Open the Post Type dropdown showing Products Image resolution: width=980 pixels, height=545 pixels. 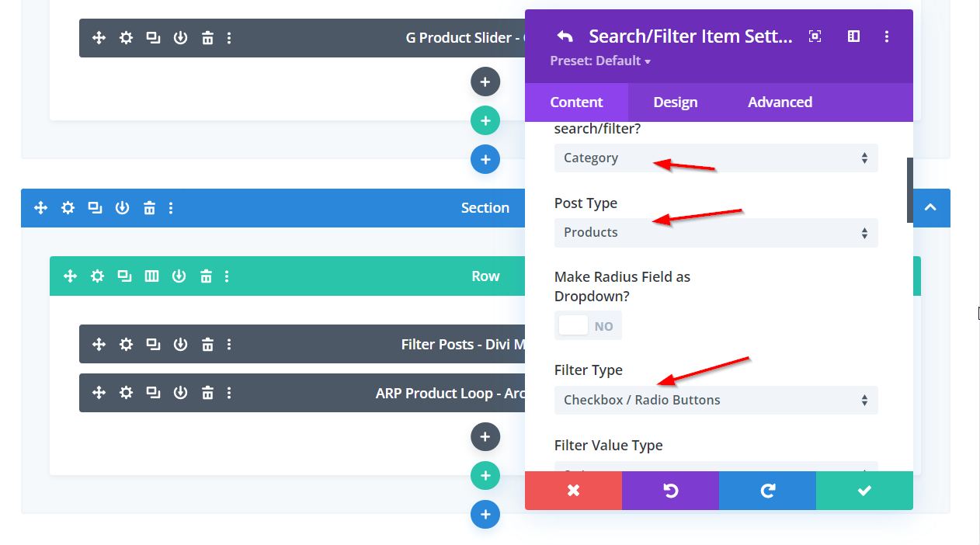pyautogui.click(x=715, y=233)
